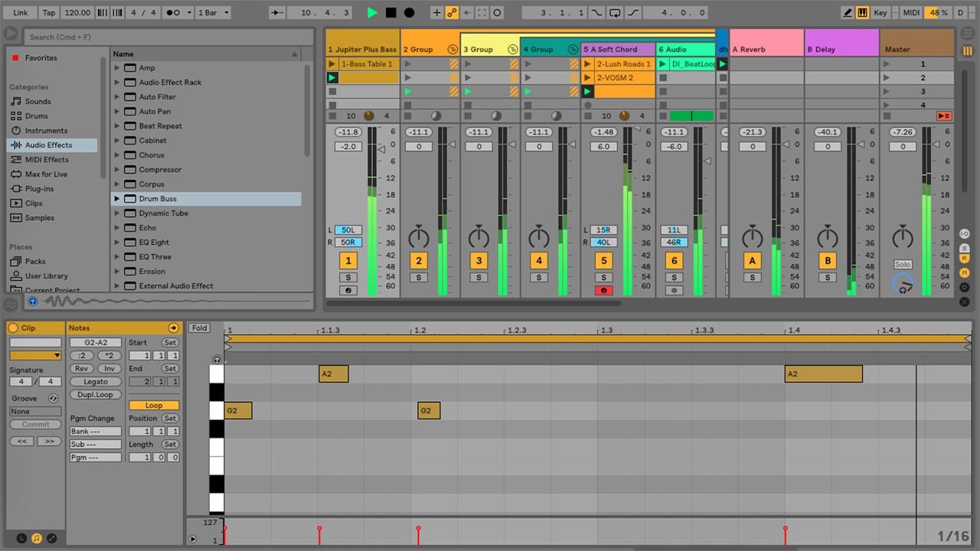Toggle the piano roll headphone preview
Image resolution: width=980 pixels, height=551 pixels.
coord(217,359)
